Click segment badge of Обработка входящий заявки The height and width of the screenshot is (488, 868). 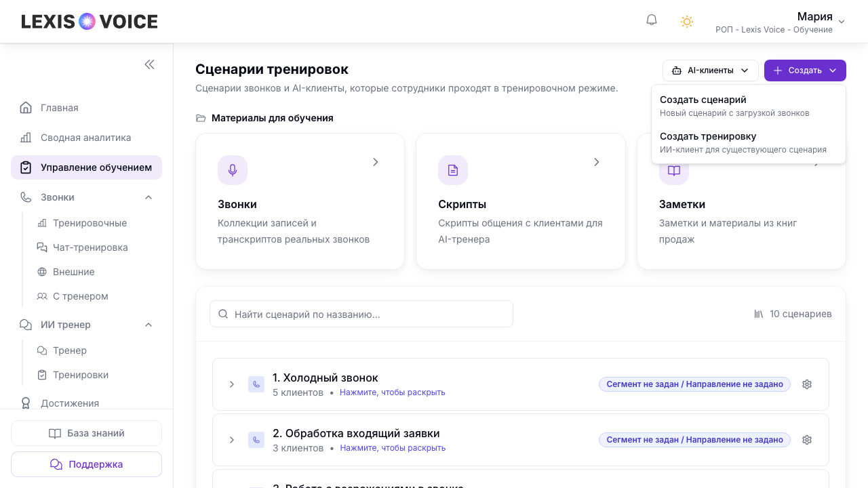[x=694, y=440]
